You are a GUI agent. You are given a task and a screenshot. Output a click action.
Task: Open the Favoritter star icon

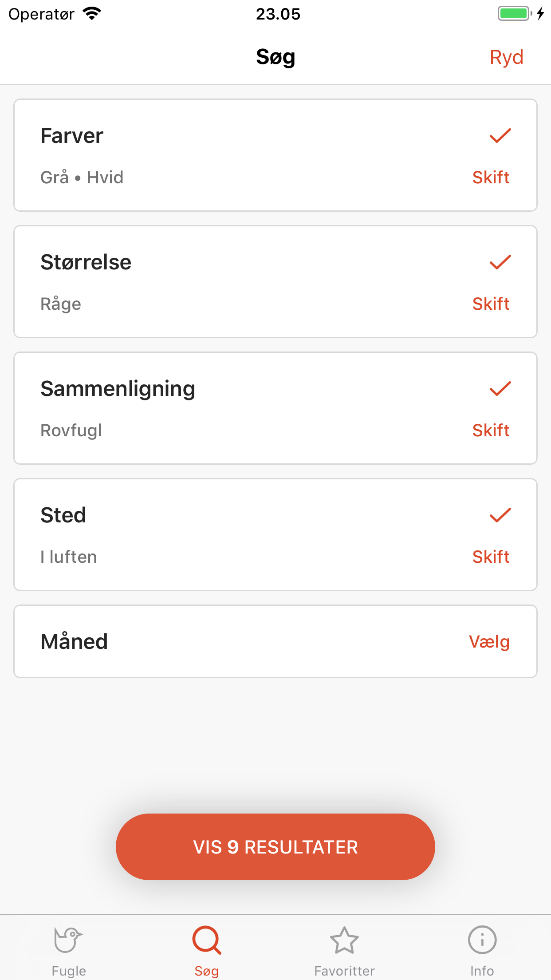[x=344, y=940]
